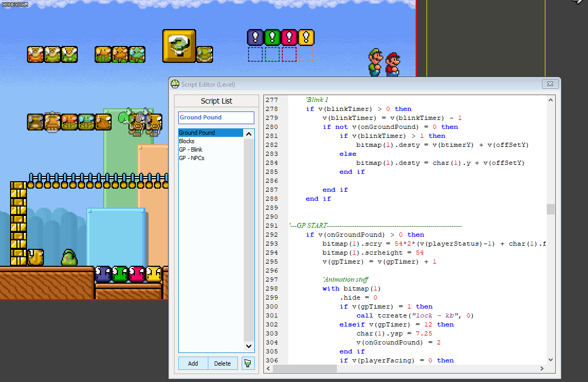588x382 pixels.
Task: Click the script name field showing Ground Pound
Action: [x=216, y=117]
